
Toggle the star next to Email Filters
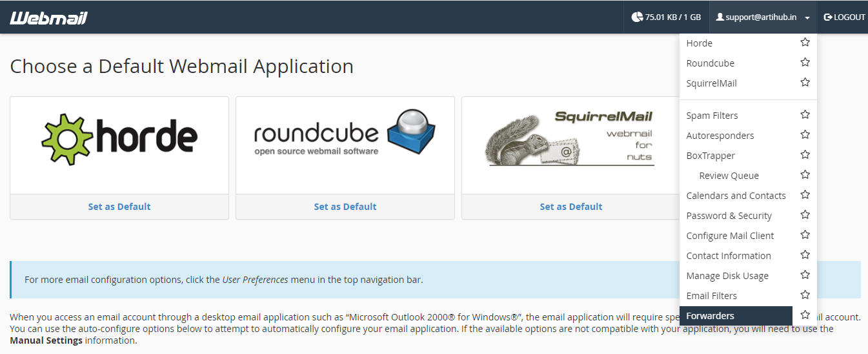(805, 295)
